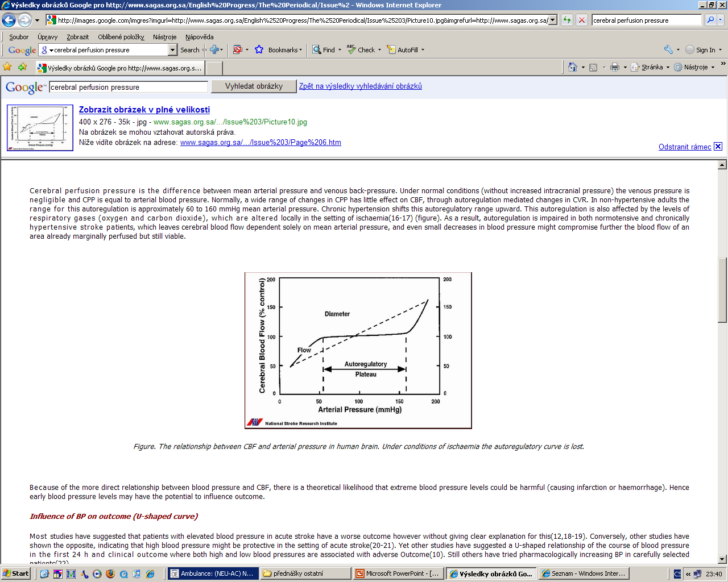The width and height of the screenshot is (728, 582).
Task: Click the RSS feeds icon
Action: pos(593,67)
